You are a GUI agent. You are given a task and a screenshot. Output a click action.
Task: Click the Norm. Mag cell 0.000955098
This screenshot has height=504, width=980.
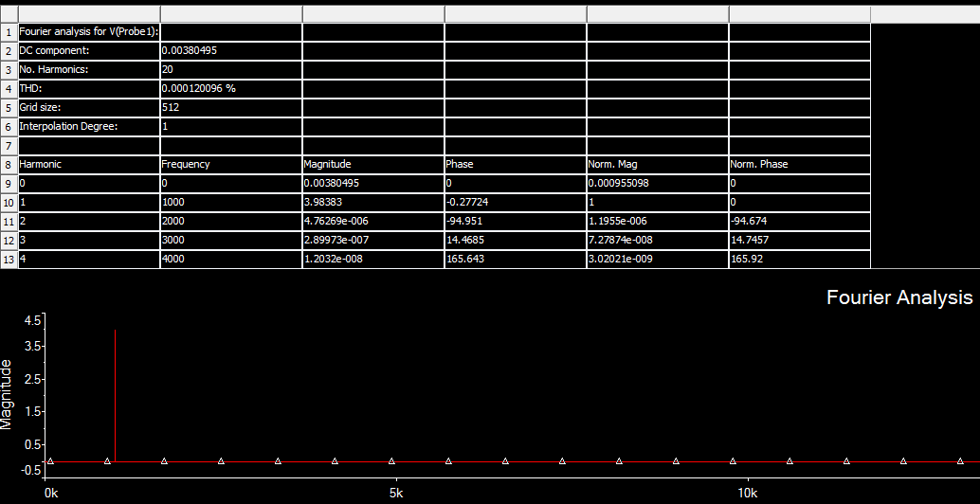(658, 183)
